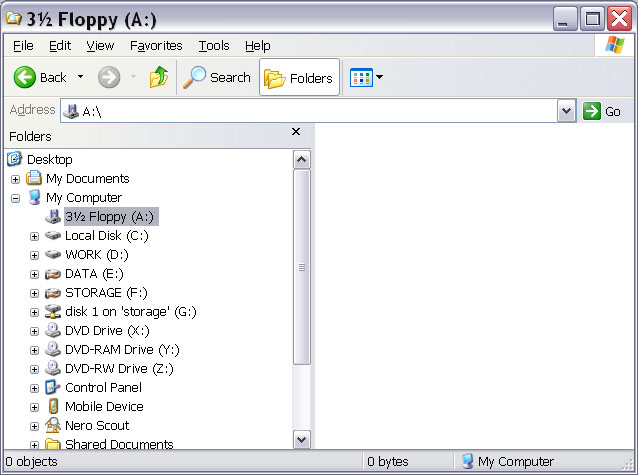Maximize the 3½ Floppy window
This screenshot has height=475, width=638.
592,18
